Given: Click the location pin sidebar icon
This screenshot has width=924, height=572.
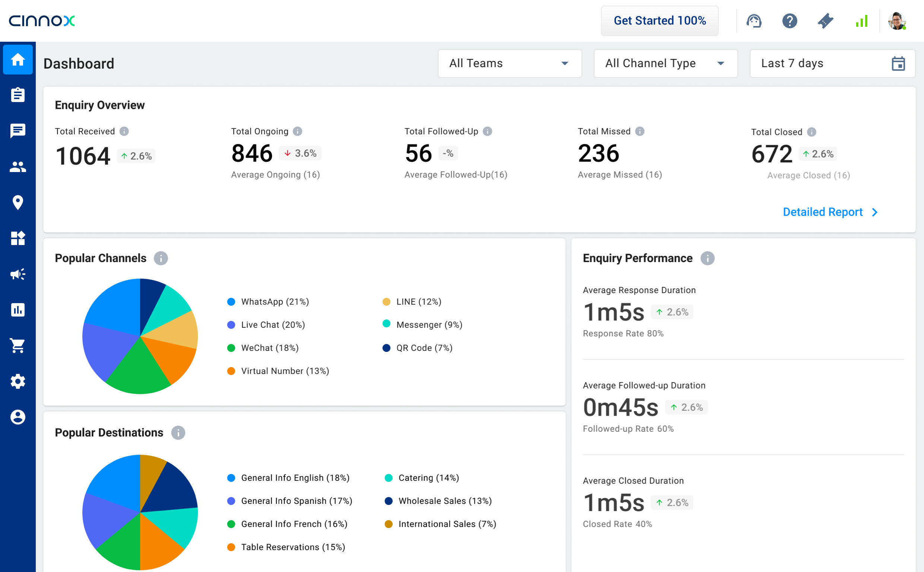Looking at the screenshot, I should click(18, 202).
